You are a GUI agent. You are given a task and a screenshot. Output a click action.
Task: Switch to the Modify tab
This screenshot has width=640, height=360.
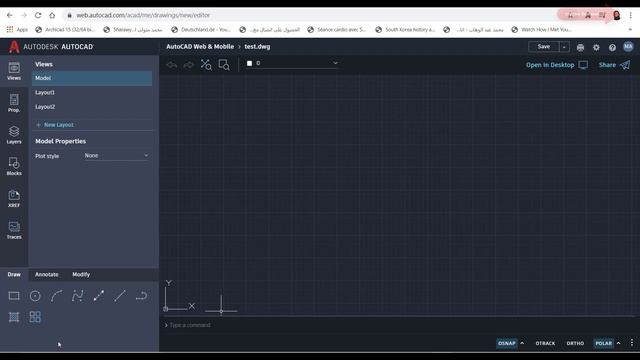(x=81, y=275)
